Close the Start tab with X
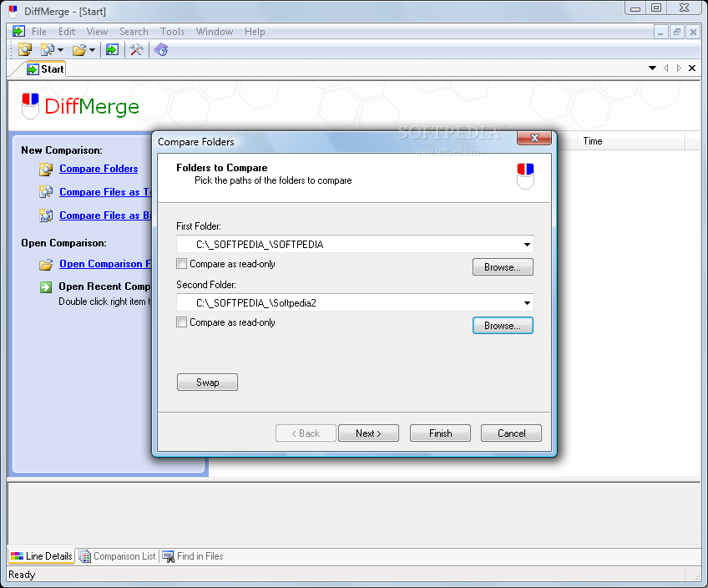 pos(692,68)
